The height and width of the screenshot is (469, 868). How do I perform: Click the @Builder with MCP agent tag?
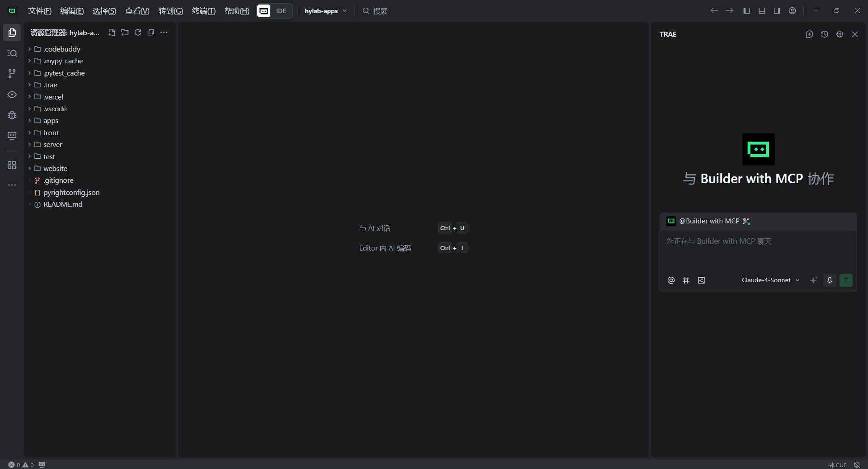click(x=708, y=221)
